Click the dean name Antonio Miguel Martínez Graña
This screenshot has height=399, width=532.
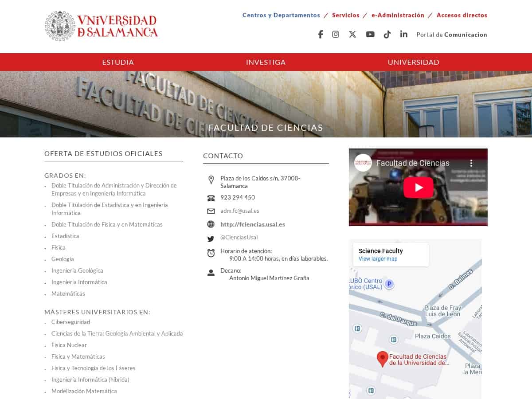coord(269,278)
